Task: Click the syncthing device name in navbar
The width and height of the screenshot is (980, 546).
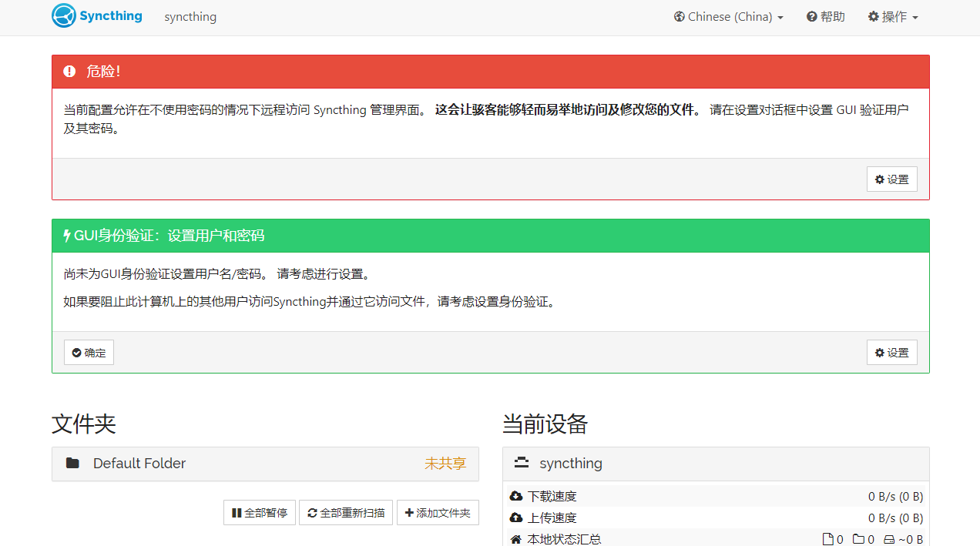Action: tap(190, 17)
